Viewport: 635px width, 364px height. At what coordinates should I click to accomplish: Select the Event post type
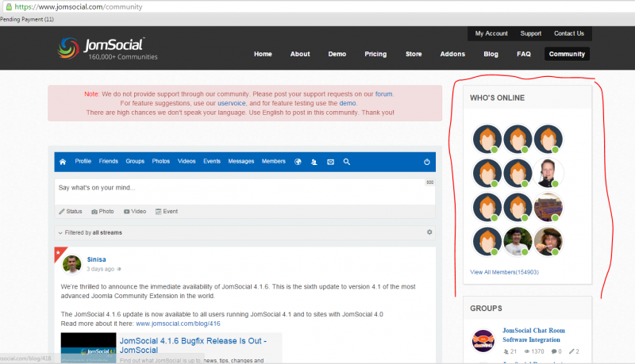click(167, 212)
